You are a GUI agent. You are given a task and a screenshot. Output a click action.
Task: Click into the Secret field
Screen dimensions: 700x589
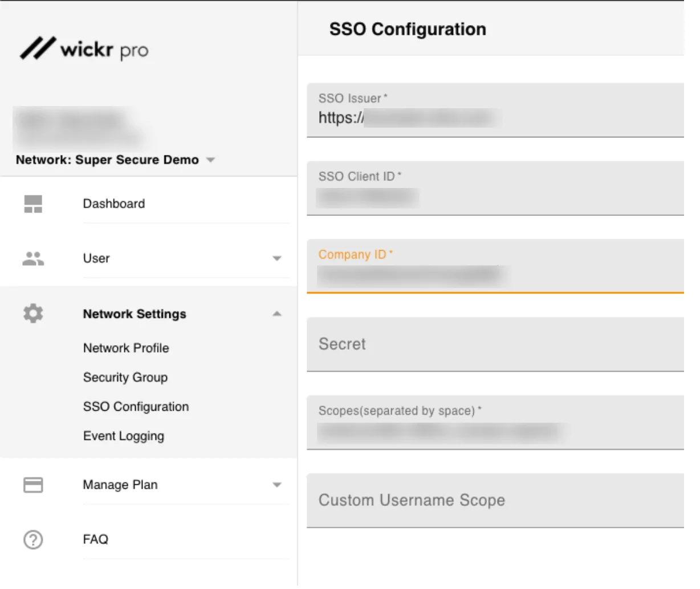point(495,344)
